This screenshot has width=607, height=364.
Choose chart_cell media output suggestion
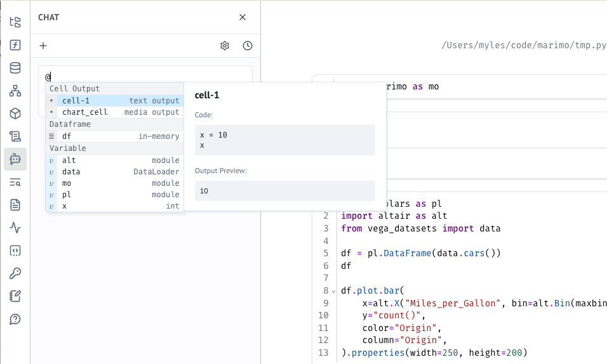click(x=114, y=112)
